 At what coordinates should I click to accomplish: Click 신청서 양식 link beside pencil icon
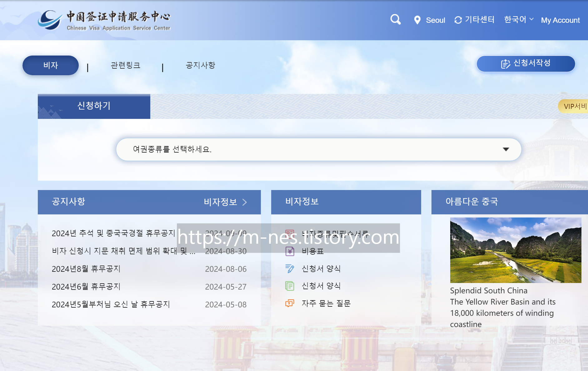pos(321,269)
